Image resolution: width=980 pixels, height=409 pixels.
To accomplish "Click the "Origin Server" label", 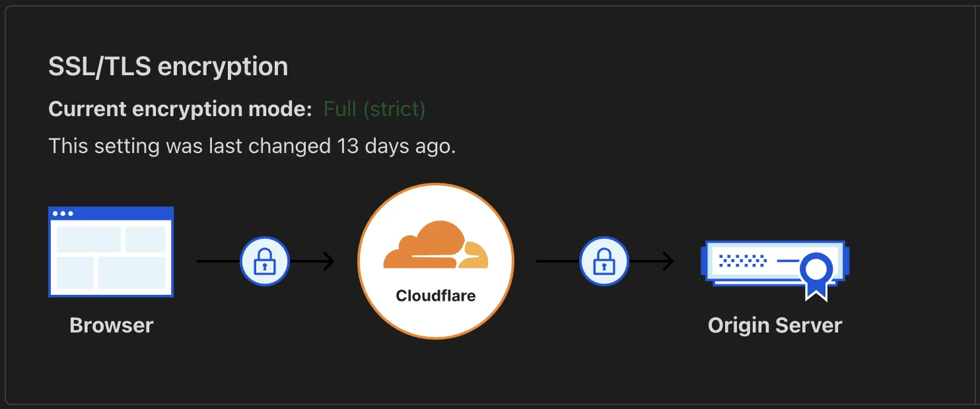I will click(775, 325).
